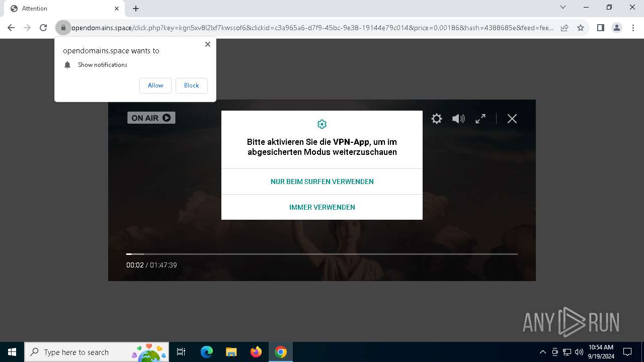
Task: Dismiss the notification permission popup
Action: (x=208, y=44)
